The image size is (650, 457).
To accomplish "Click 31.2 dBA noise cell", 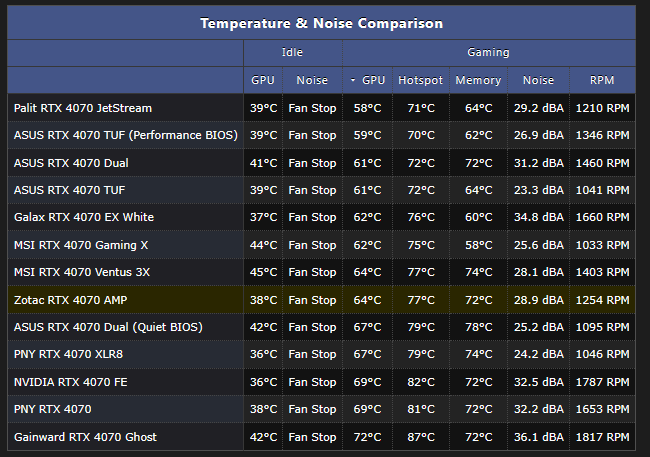I will (539, 163).
